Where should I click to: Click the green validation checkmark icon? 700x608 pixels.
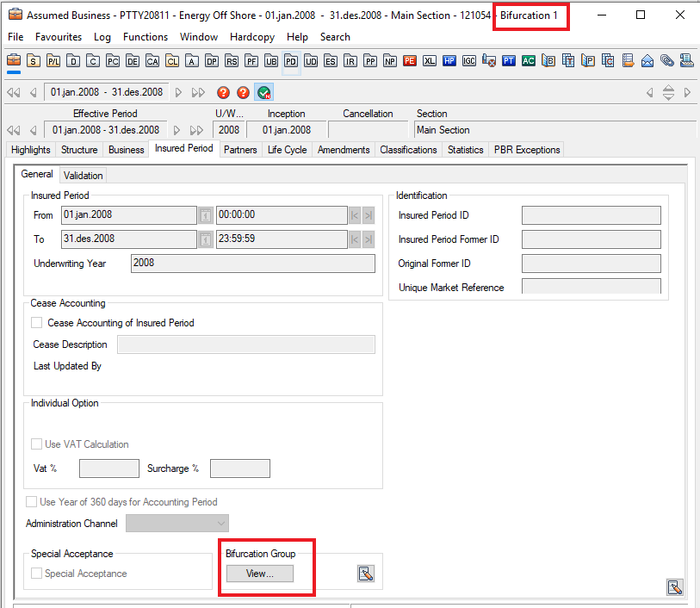(x=264, y=92)
